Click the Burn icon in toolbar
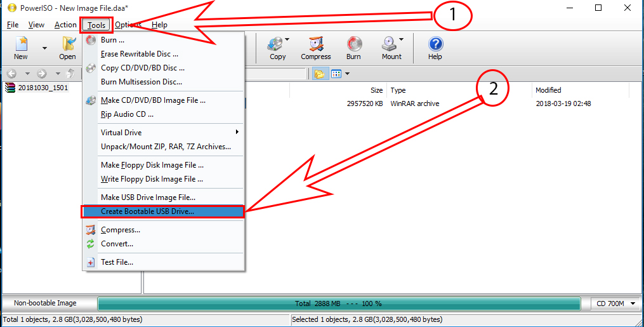The height and width of the screenshot is (327, 644). [x=353, y=47]
